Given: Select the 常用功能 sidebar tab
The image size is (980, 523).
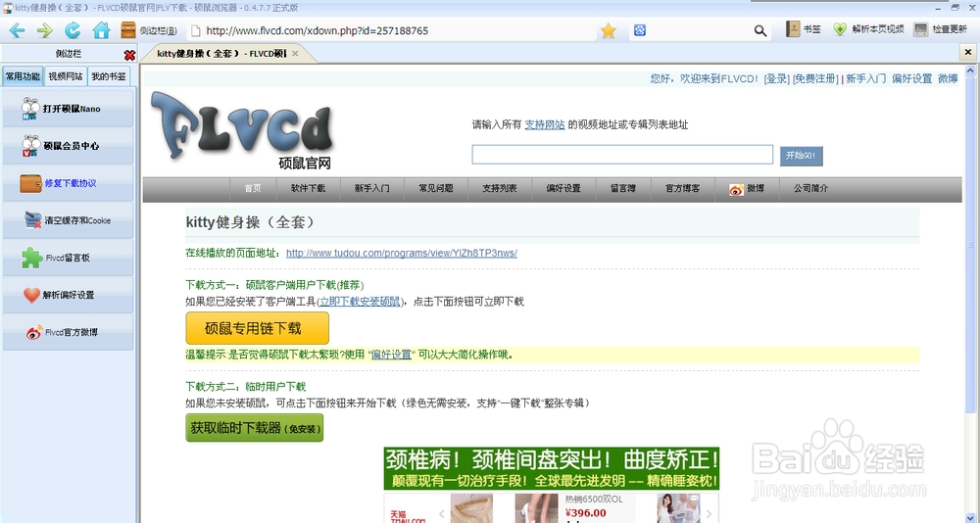Looking at the screenshot, I should tap(23, 76).
